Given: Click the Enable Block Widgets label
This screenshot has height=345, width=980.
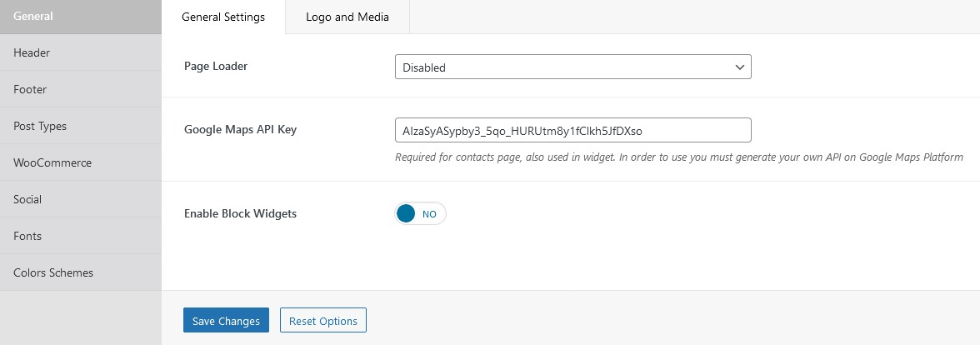Looking at the screenshot, I should tap(241, 213).
